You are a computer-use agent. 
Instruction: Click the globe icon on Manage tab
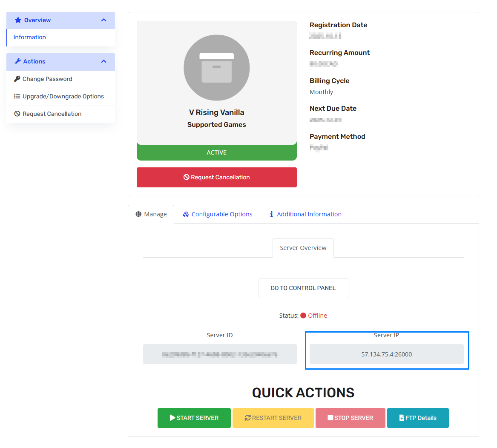[138, 214]
